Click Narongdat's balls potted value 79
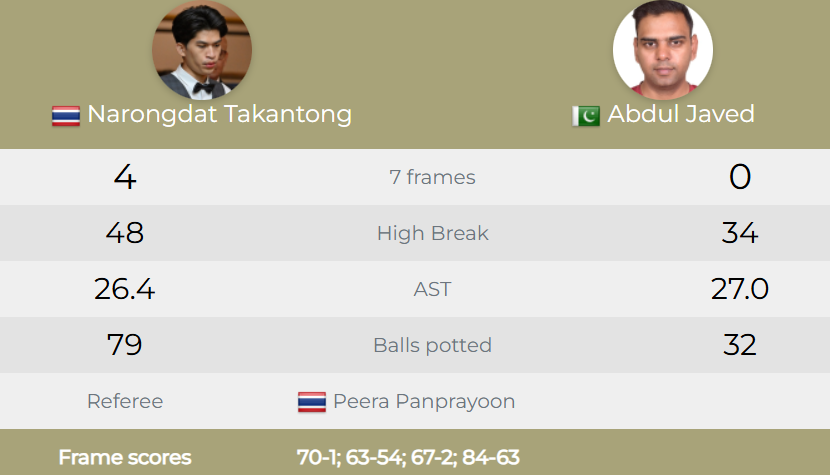The height and width of the screenshot is (475, 830). point(125,346)
